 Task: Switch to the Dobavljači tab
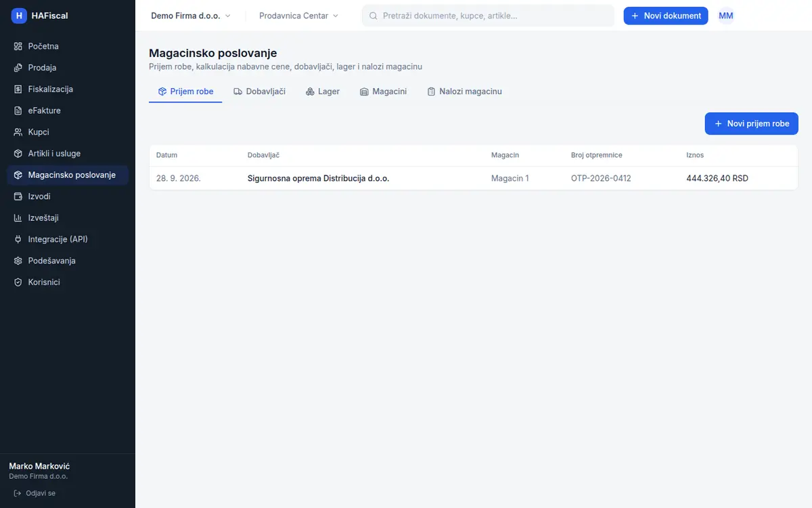pyautogui.click(x=260, y=91)
